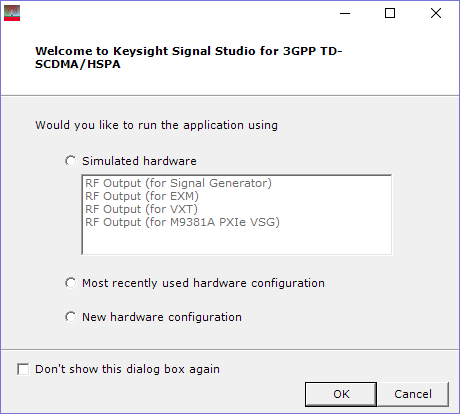Click the Simulated hardware label text
This screenshot has width=460, height=414.
tap(139, 161)
